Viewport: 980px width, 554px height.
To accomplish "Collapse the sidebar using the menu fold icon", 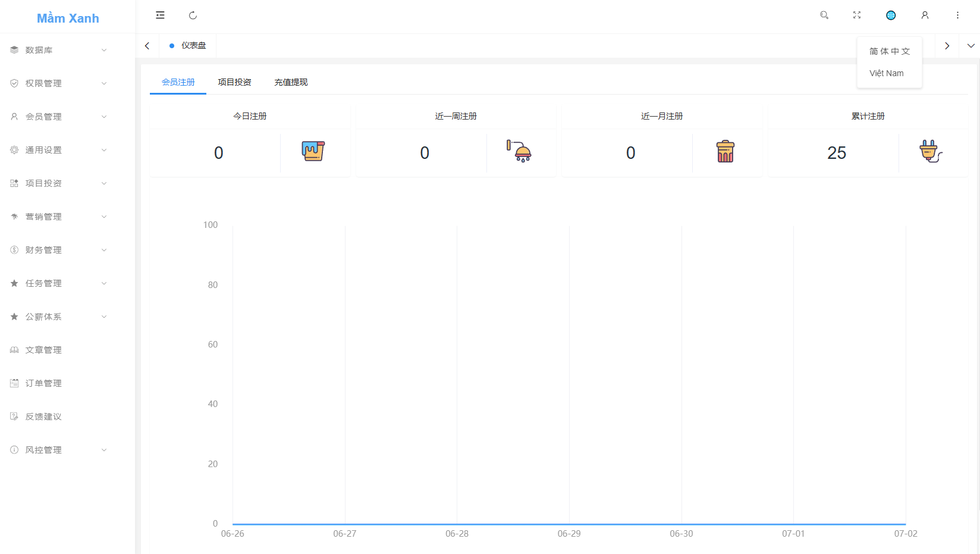I will tap(160, 15).
